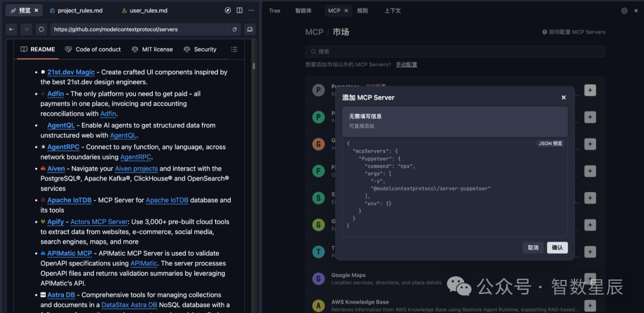The width and height of the screenshot is (644, 313).
Task: Open the AgentQL bold link
Action: click(61, 125)
